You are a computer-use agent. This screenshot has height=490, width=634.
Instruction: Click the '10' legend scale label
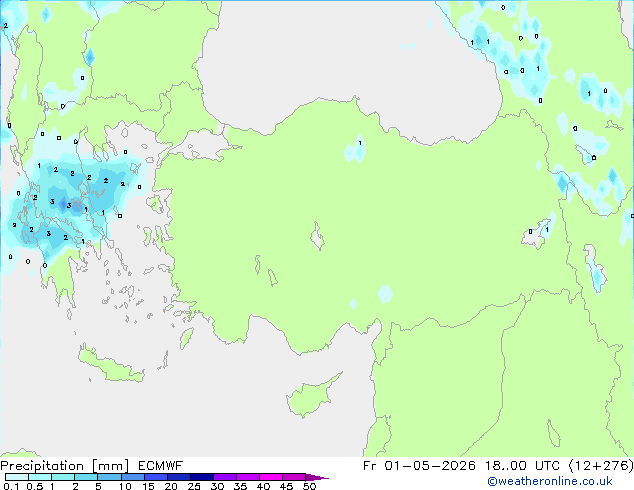pos(125,486)
